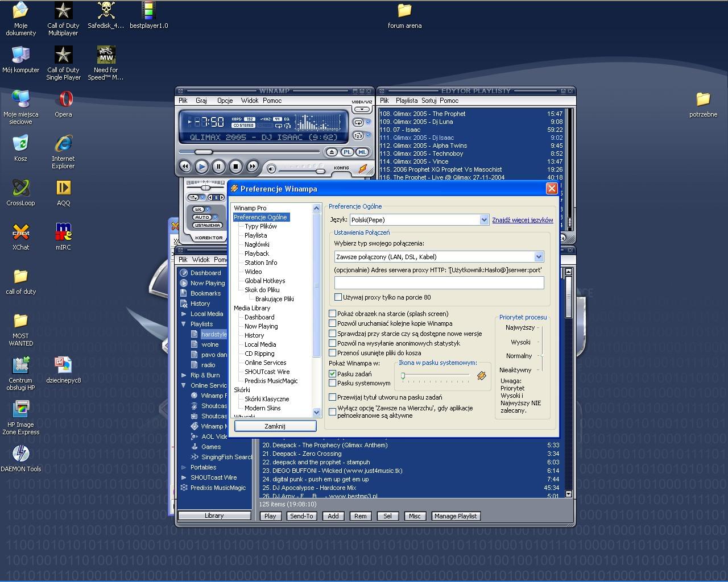Click the Library button in media library
728x582 pixels.
coord(214,516)
